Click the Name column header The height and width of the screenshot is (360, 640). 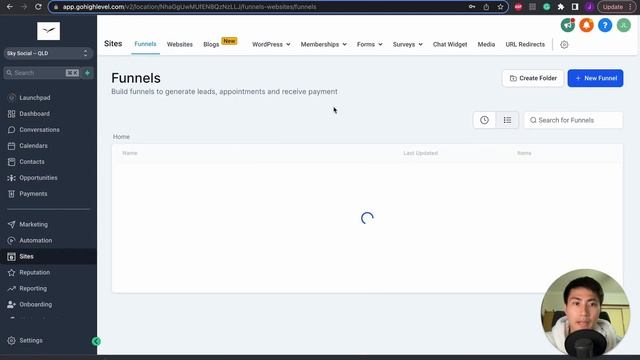coord(130,153)
